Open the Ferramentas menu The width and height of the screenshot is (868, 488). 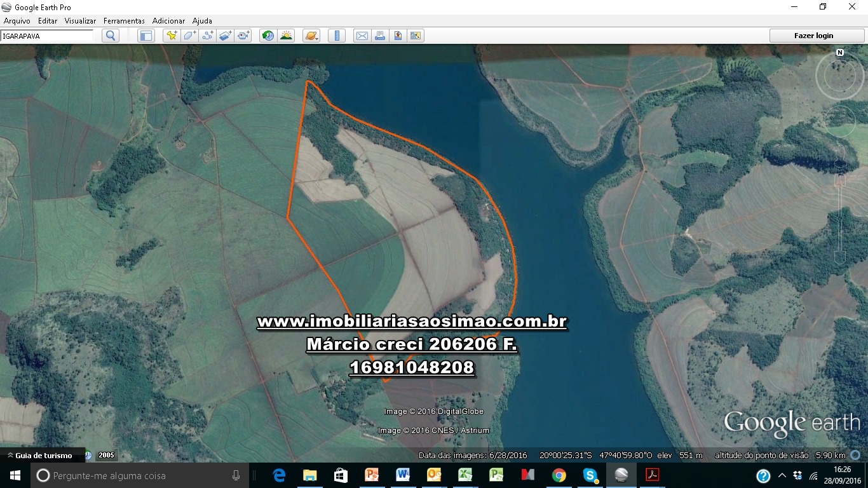click(x=124, y=21)
